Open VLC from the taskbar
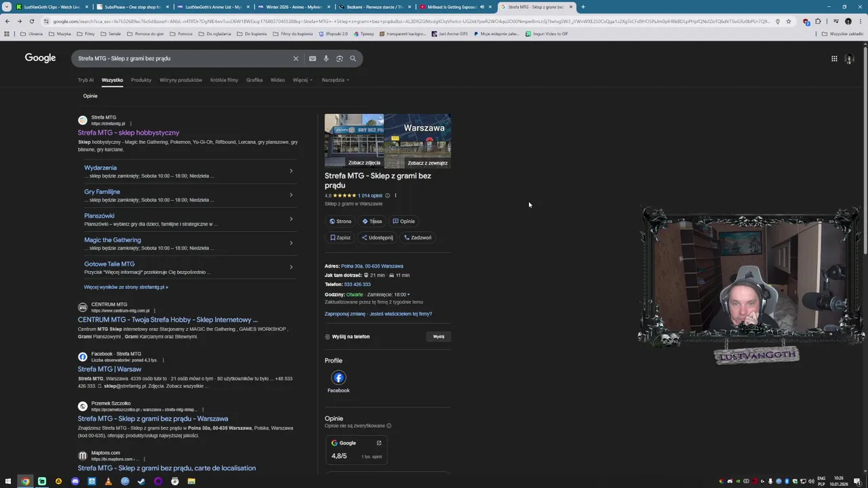The image size is (868, 488). pos(108,481)
